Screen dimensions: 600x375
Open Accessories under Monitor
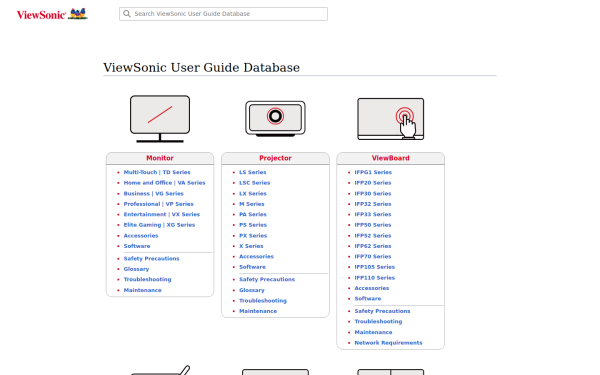(x=141, y=236)
